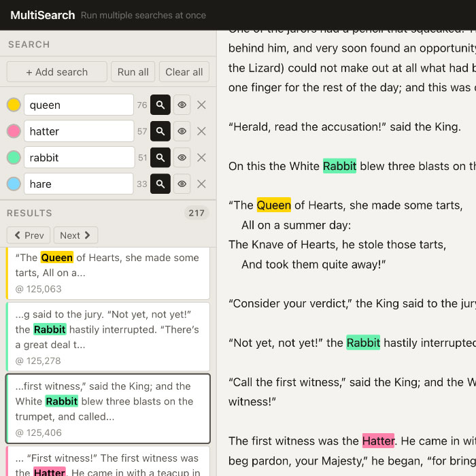
Task: Remove the hatter search row
Action: [201, 131]
